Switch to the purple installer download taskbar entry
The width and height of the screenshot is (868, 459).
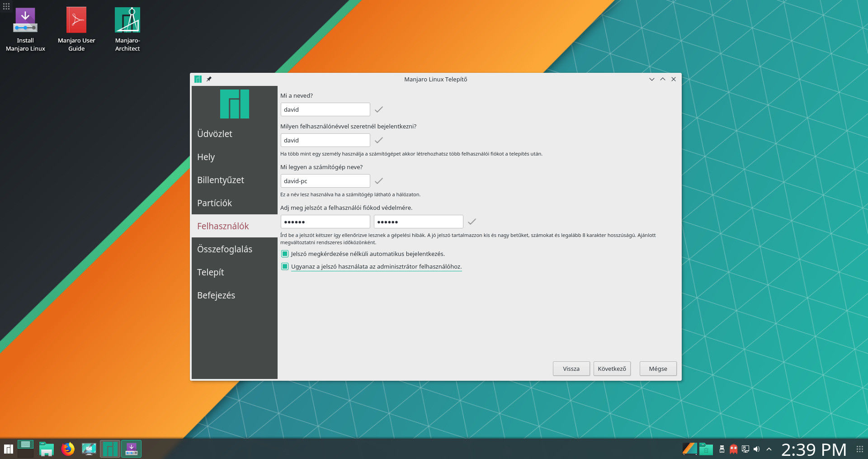coord(131,449)
